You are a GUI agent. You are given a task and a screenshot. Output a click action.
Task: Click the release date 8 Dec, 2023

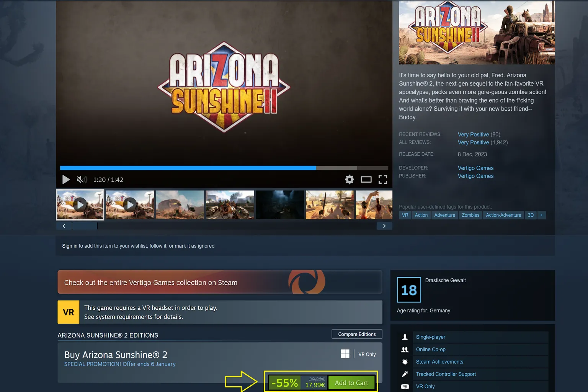click(472, 154)
